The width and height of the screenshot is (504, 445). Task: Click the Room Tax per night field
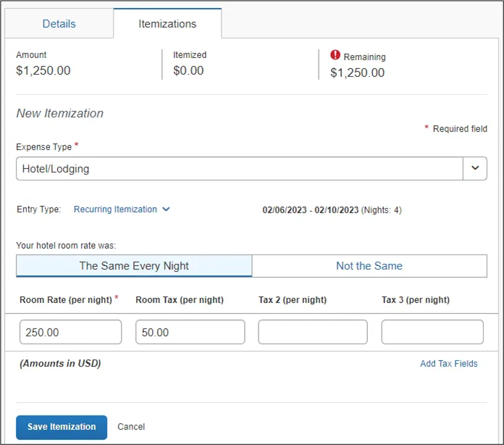coord(190,332)
